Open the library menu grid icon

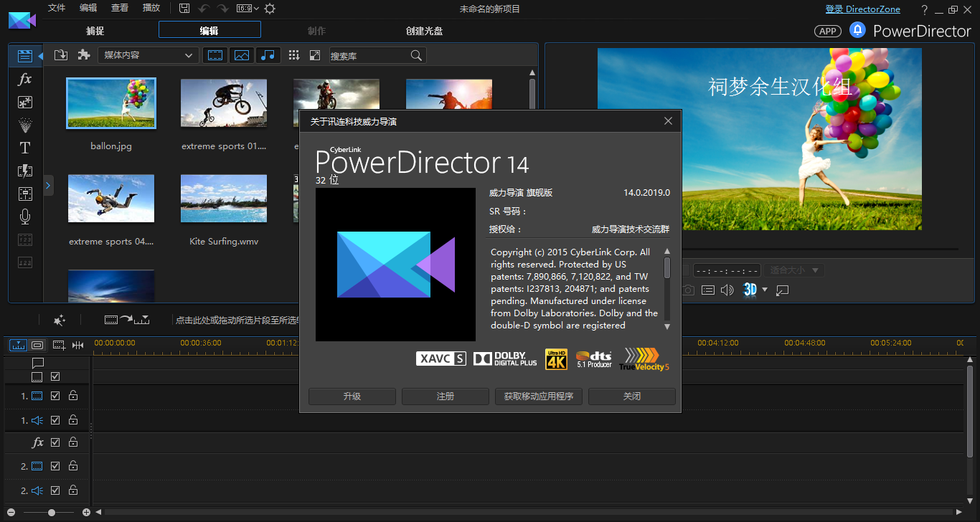[x=294, y=55]
